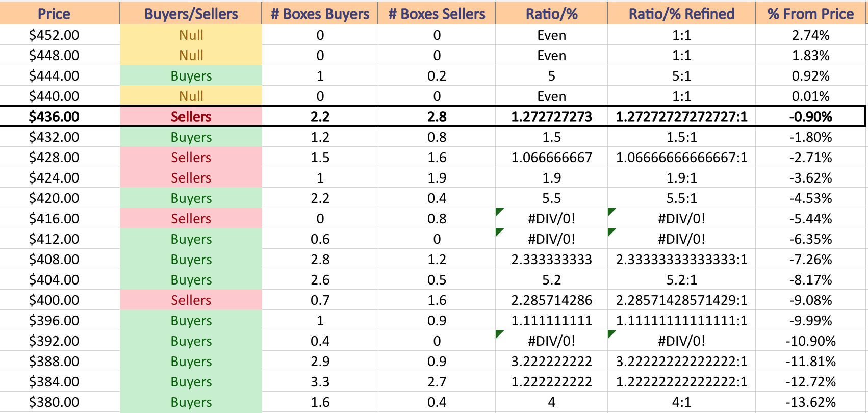
Task: Click the 0.2 boxes sellers cell
Action: pyautogui.click(x=437, y=76)
